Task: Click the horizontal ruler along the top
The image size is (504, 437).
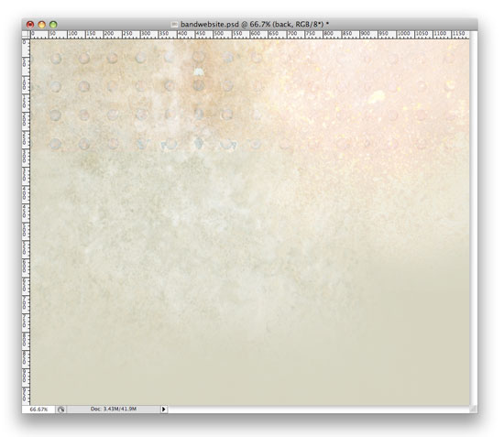Action: pos(249,35)
